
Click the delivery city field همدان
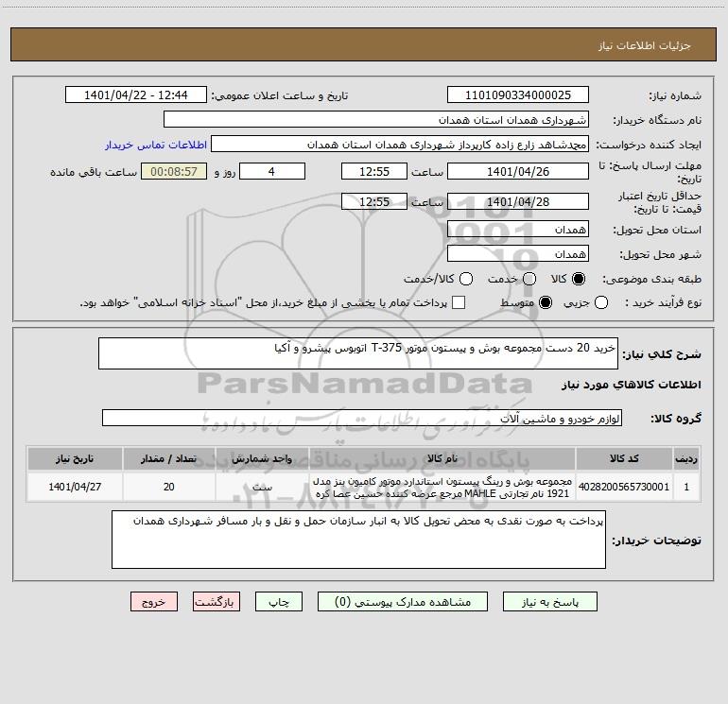point(518,253)
